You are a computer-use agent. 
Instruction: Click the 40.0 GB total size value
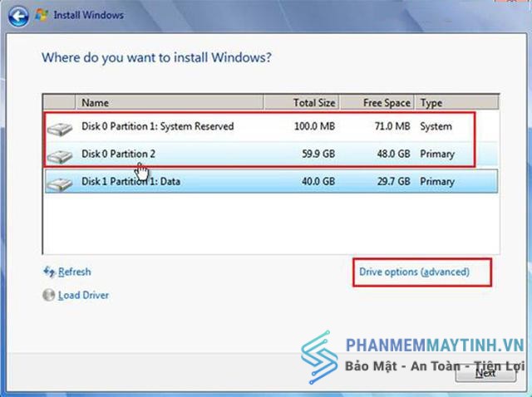click(x=318, y=181)
